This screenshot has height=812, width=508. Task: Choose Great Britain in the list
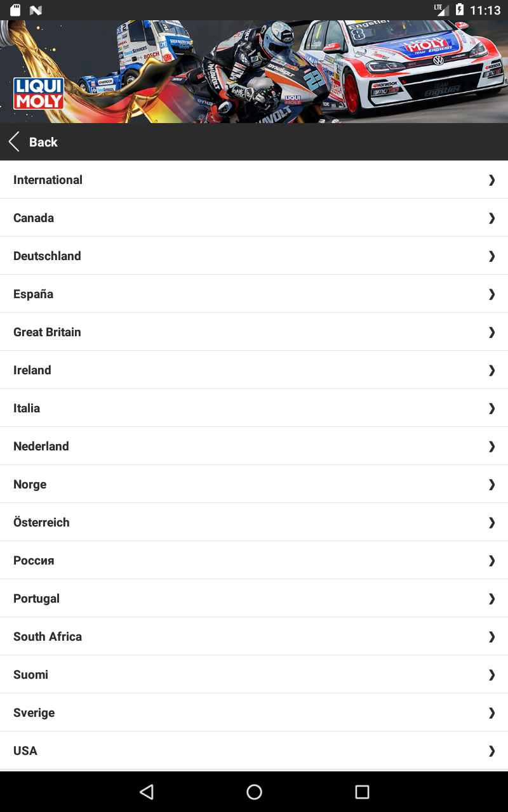[x=47, y=332]
